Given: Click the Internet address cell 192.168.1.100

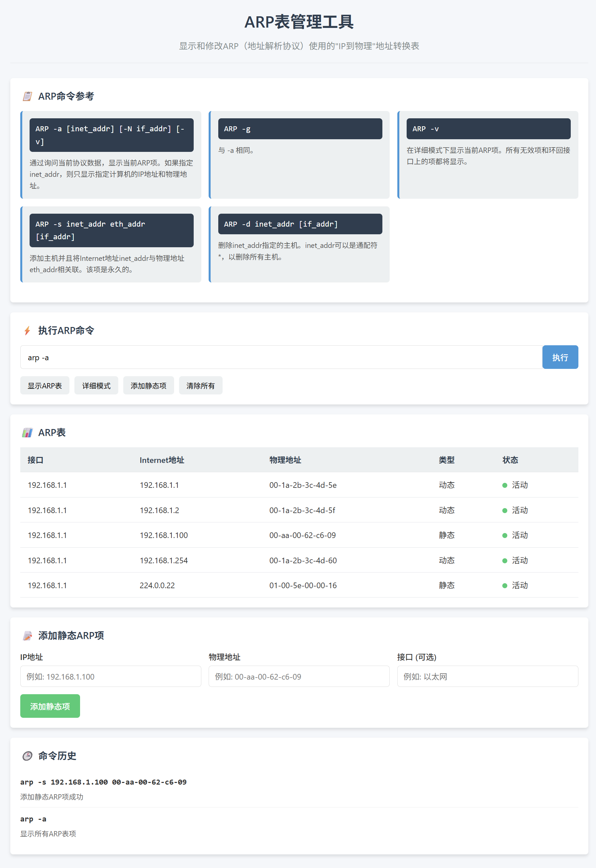Looking at the screenshot, I should [164, 535].
